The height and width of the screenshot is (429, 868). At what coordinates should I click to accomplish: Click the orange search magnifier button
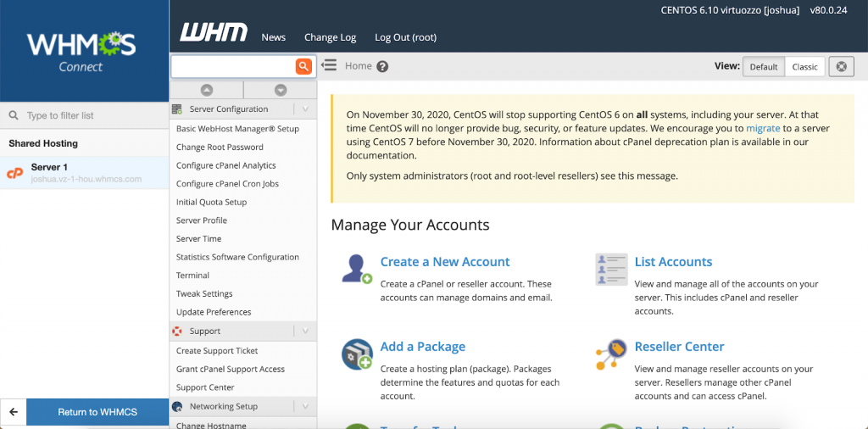click(303, 66)
